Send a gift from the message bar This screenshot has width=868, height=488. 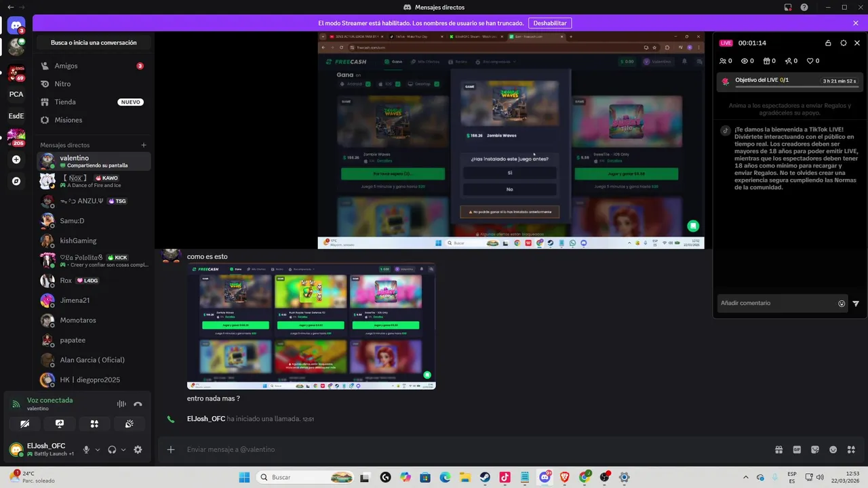pos(779,449)
